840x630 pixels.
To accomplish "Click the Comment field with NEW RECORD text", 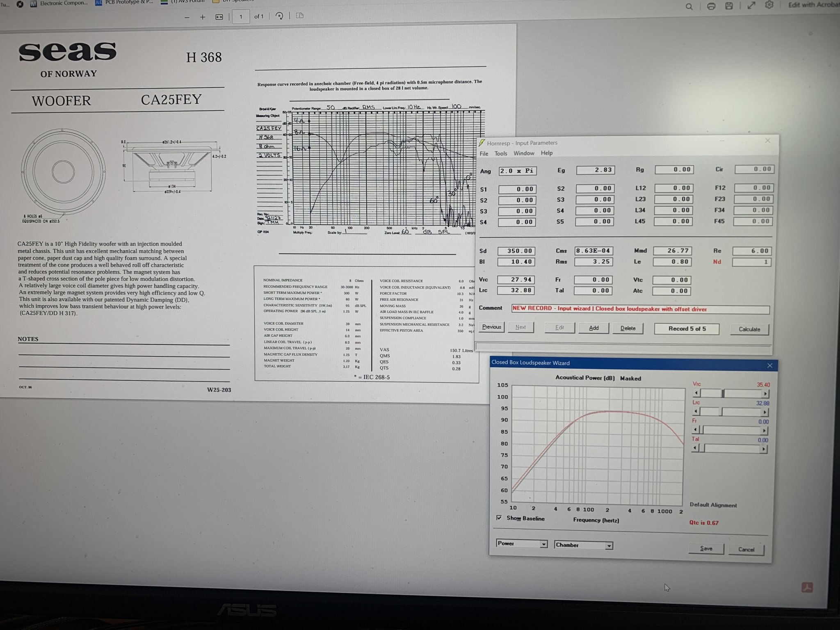I will click(x=640, y=309).
